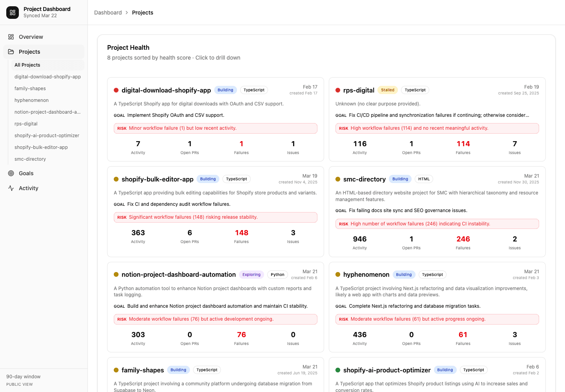
Task: Click Building badge on digital-download-shopify-app
Action: pos(226,90)
